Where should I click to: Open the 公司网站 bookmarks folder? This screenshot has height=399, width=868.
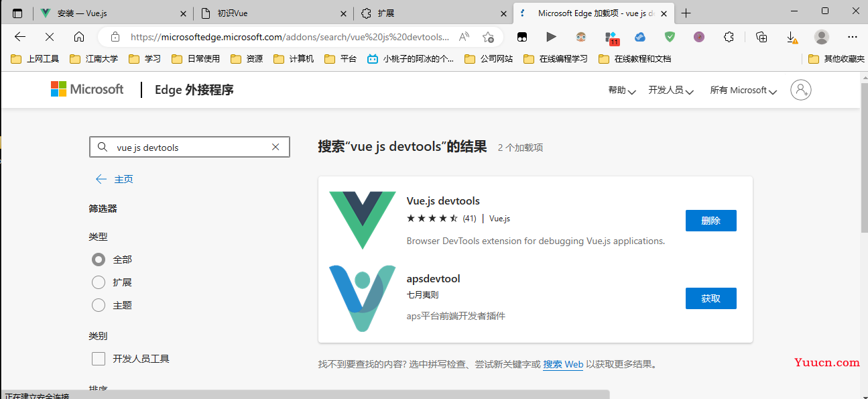(x=489, y=59)
